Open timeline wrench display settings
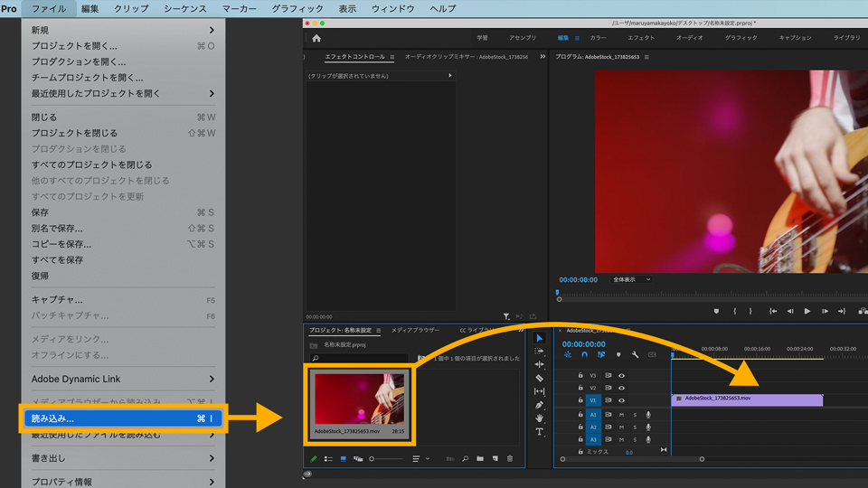Screen dimensions: 868x488 coord(636,355)
